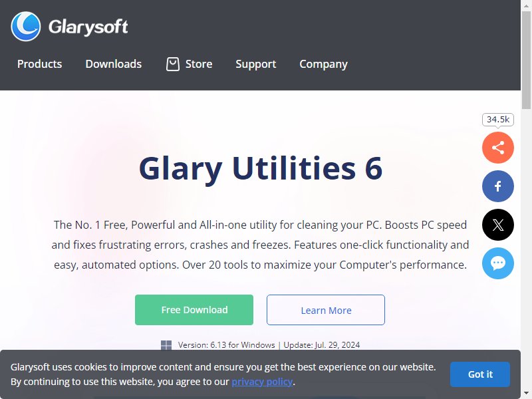Open the blue chat bubble icon
Viewport: 532px width, 399px height.
(x=497, y=263)
